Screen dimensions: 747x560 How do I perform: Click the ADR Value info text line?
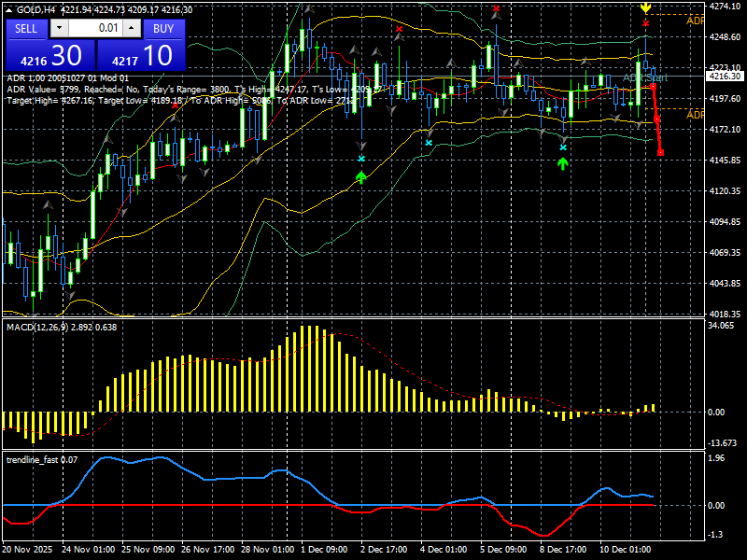tap(194, 89)
